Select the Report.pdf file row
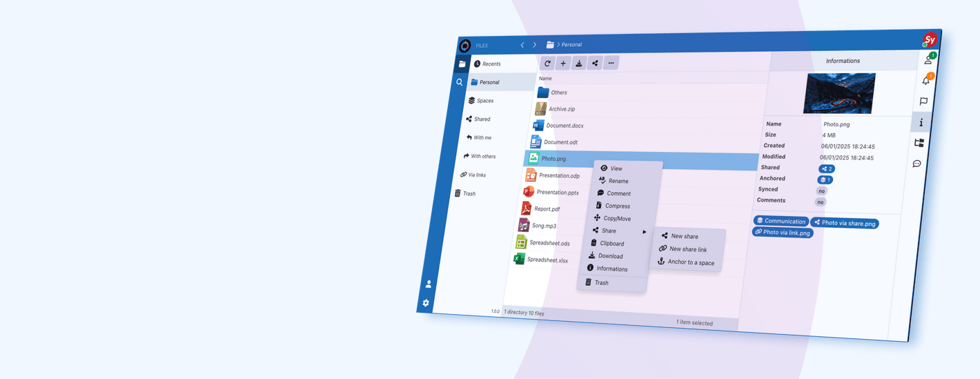Viewport: 980px width, 379px height. point(547,208)
